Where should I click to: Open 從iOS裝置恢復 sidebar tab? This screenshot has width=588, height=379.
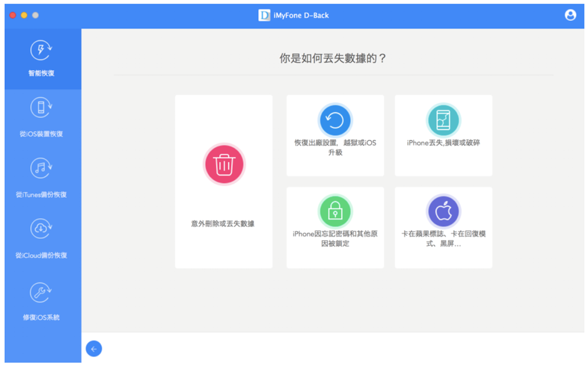point(41,134)
